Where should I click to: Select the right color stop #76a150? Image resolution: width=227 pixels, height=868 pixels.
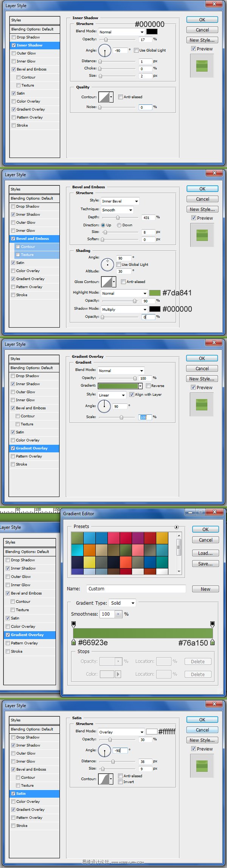[212, 642]
